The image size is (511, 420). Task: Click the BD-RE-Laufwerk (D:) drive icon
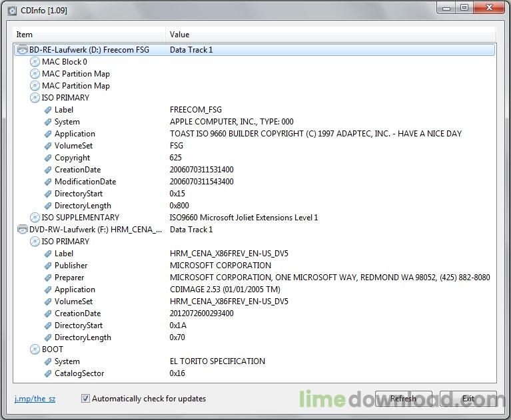(x=22, y=50)
